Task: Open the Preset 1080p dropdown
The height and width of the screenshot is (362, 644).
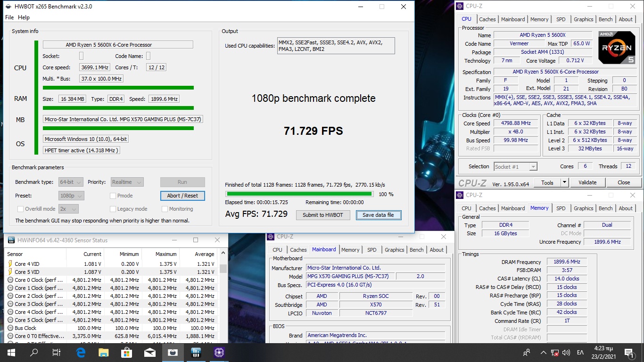Action: click(x=71, y=196)
